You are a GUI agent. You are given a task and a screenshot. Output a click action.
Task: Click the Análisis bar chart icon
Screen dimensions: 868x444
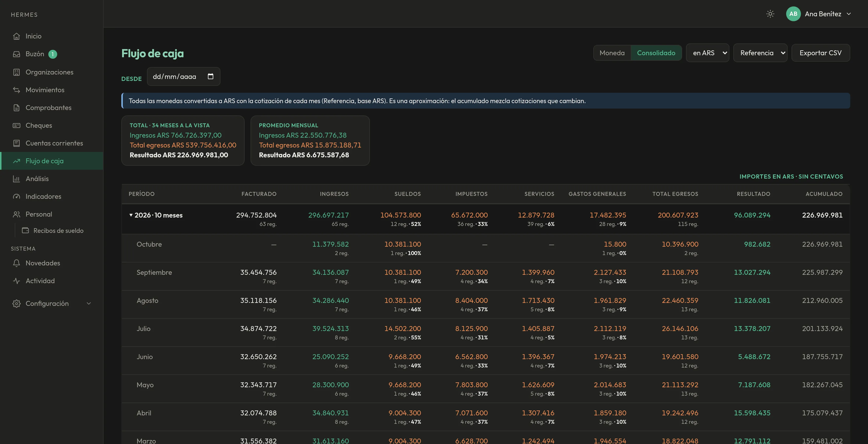point(17,179)
